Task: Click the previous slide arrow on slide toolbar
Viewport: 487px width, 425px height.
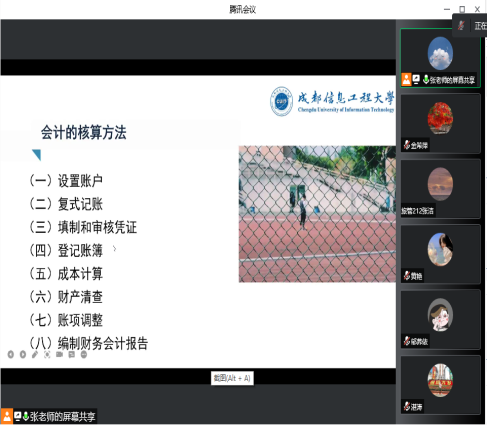Action: pos(11,354)
